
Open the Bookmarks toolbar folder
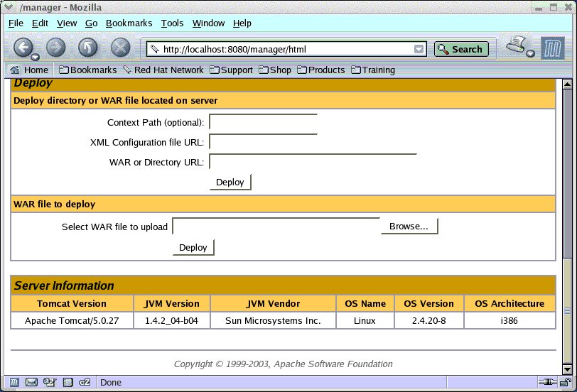point(88,70)
